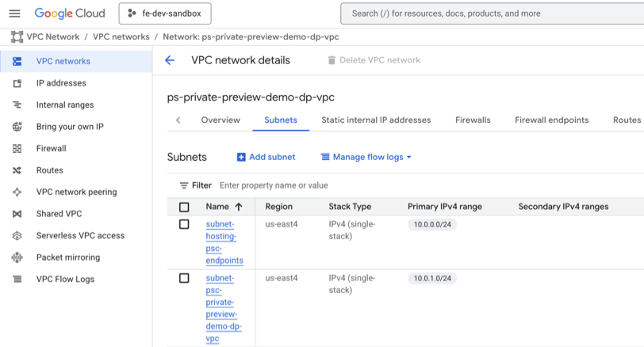Viewport: 644px width, 347px height.
Task: Open the Static internal IP addresses tab
Action: (376, 120)
